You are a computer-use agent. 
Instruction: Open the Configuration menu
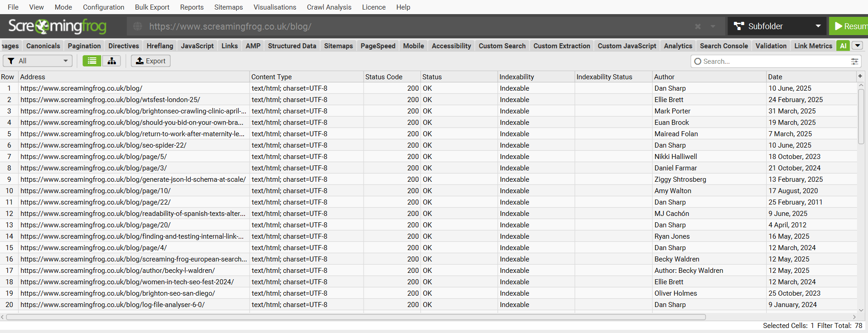tap(104, 7)
